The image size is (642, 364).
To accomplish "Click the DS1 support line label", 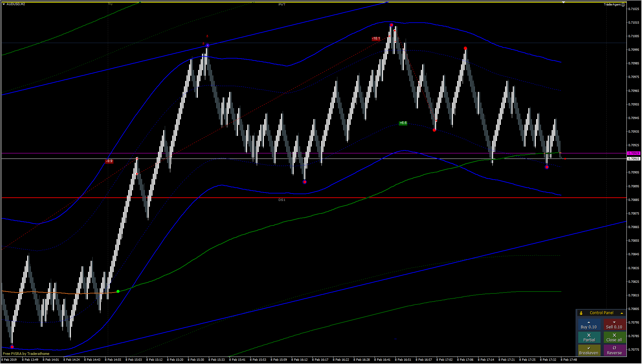I will click(282, 200).
